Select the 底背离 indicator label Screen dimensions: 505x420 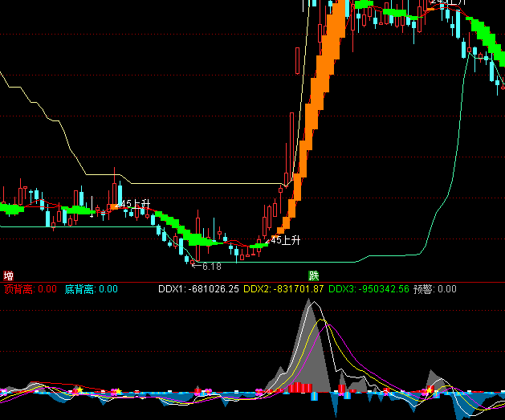(x=91, y=289)
